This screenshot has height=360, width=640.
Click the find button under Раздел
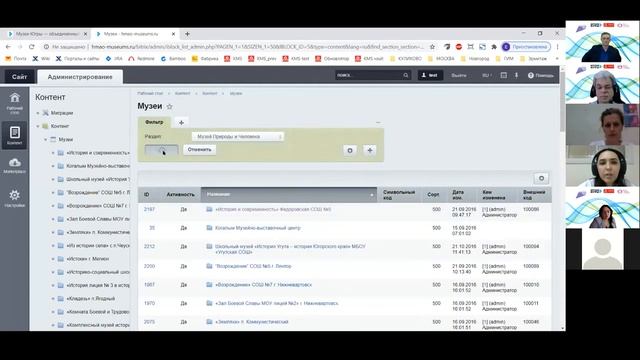click(x=162, y=150)
